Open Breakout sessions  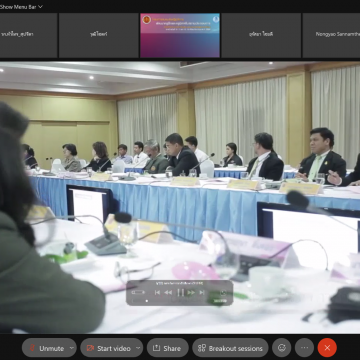click(x=230, y=348)
